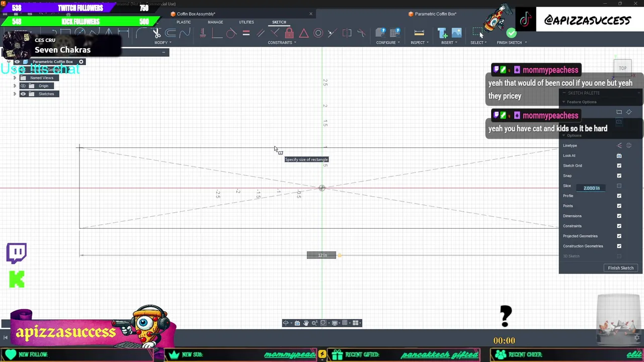
Task: Expand the Sketches folder
Action: click(x=15, y=94)
